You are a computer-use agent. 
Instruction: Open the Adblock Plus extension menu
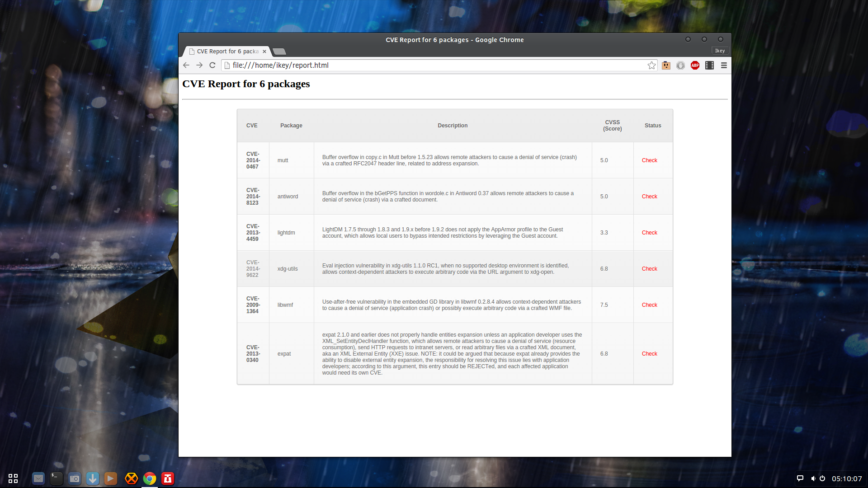coord(695,66)
